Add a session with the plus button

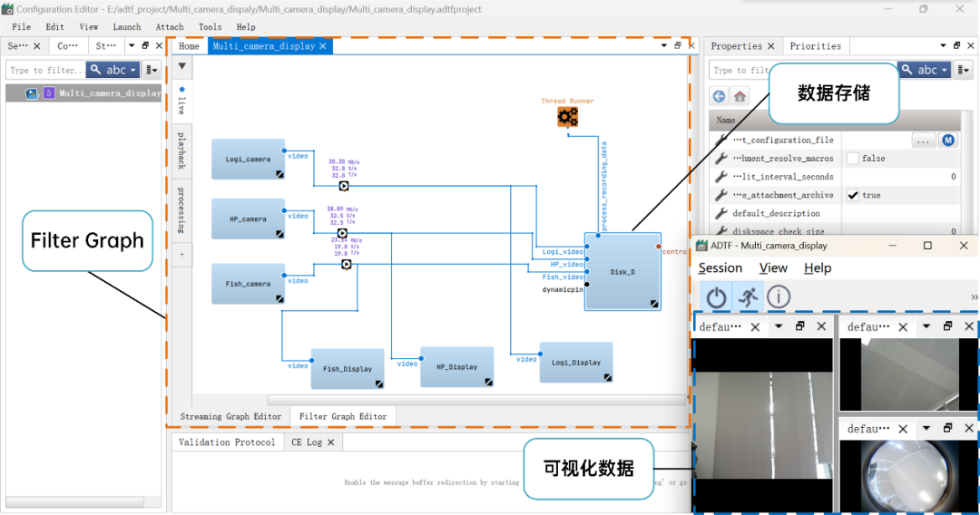coord(181,256)
